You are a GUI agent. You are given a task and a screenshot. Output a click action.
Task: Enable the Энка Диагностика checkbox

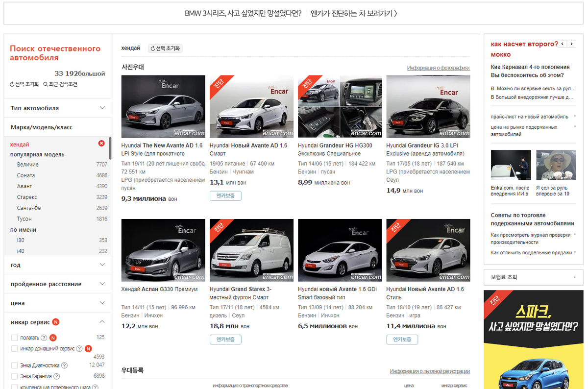14,365
